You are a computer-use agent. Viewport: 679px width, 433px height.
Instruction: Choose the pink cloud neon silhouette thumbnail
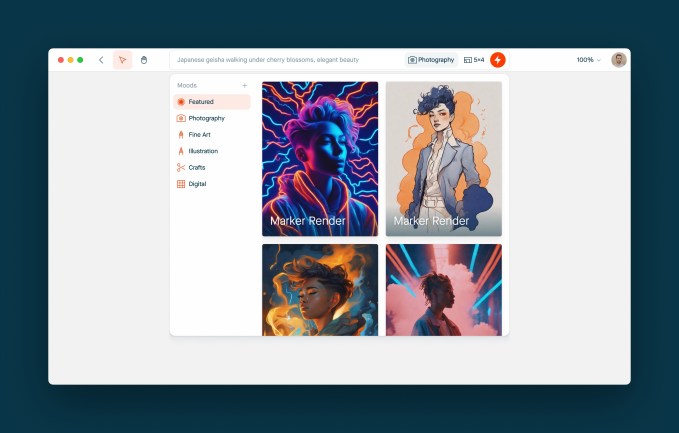444,290
